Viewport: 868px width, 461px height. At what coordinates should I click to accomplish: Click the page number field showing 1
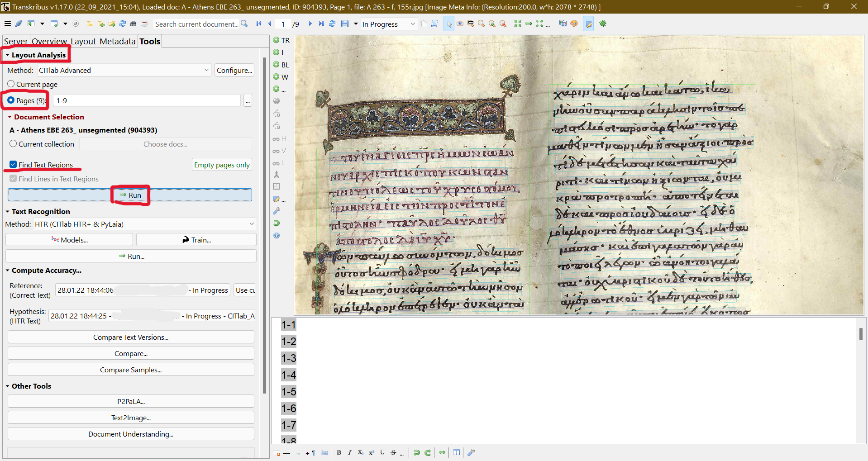tap(283, 24)
